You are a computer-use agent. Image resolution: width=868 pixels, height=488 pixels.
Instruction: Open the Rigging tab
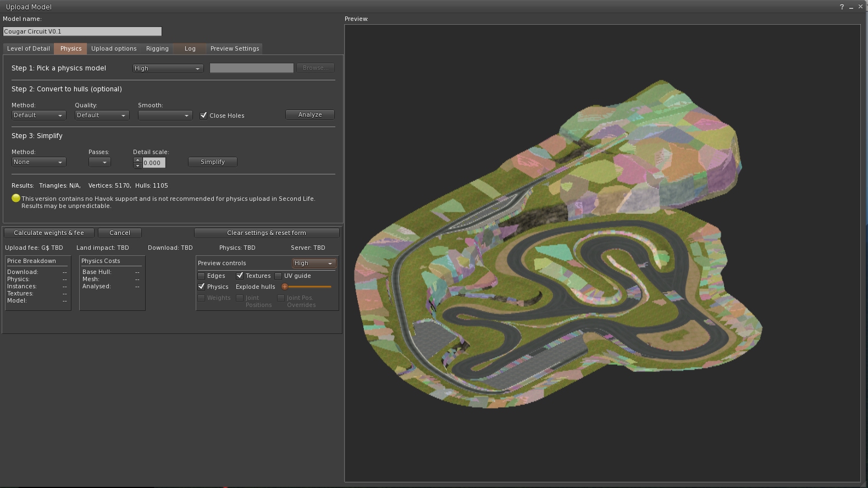click(x=157, y=48)
